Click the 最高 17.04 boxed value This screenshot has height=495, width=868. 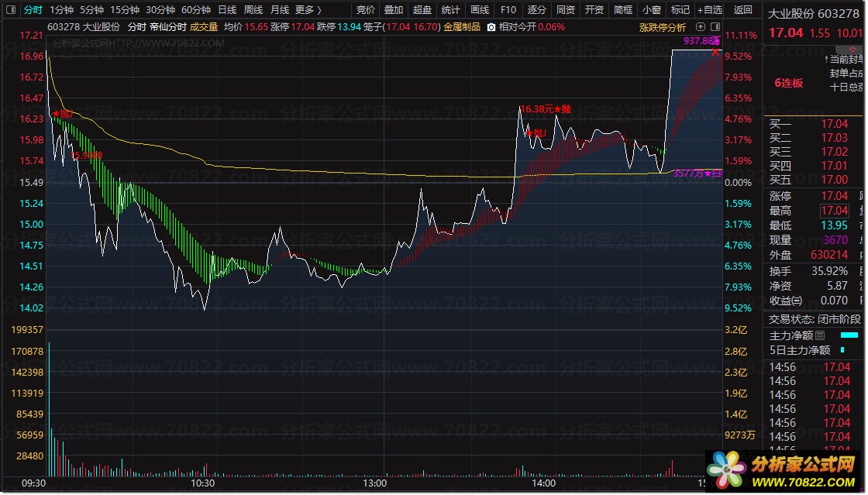pos(834,210)
